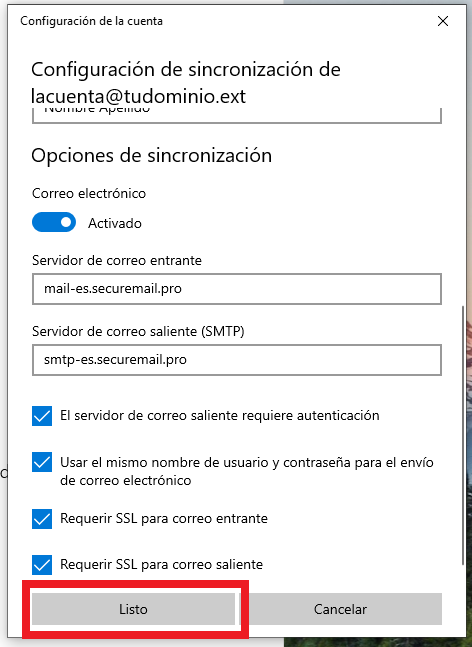Viewport: 472px width, 647px height.
Task: Uncheck outgoing server requires authentication checkbox
Action: click(x=42, y=416)
